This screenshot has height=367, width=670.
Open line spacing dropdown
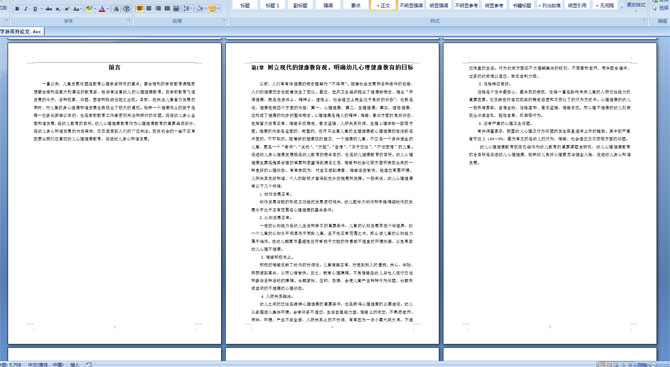(x=188, y=9)
